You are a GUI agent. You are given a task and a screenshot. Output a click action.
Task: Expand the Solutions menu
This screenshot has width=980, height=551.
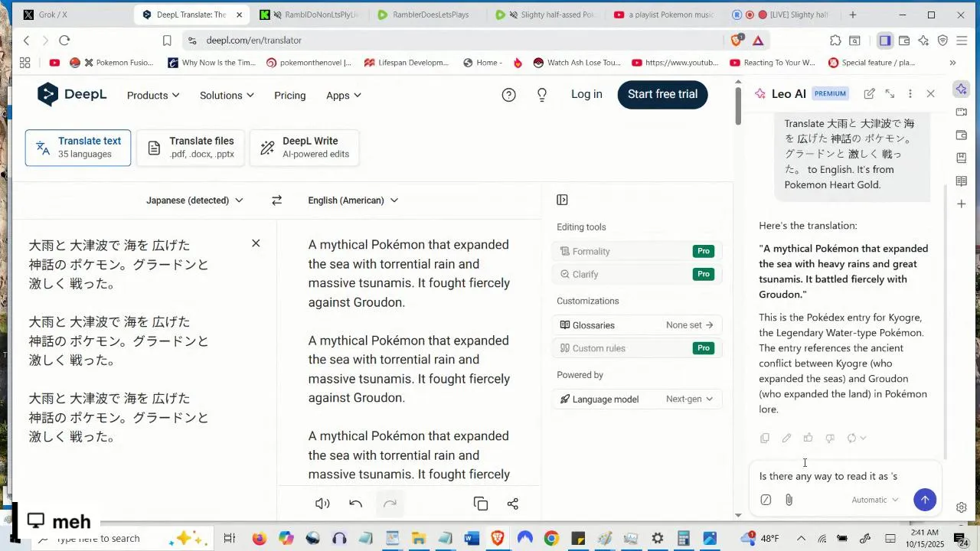point(227,95)
